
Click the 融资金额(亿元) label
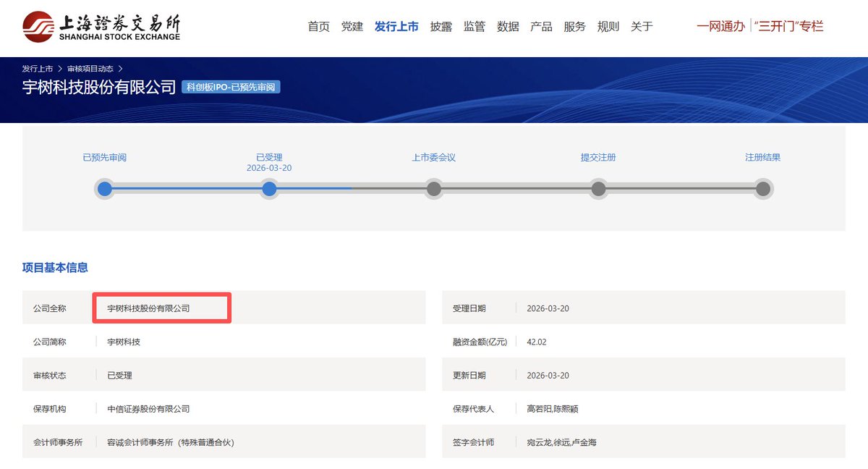480,342
